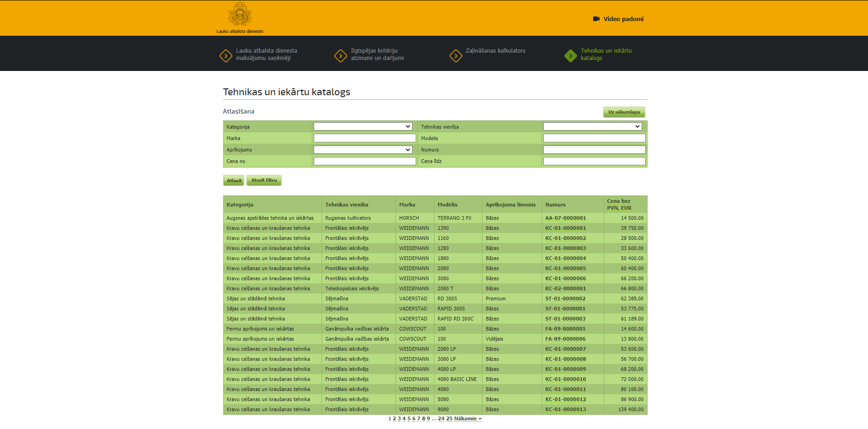Focus the Cena līdz input field
Image resolution: width=868 pixels, height=429 pixels.
point(595,161)
